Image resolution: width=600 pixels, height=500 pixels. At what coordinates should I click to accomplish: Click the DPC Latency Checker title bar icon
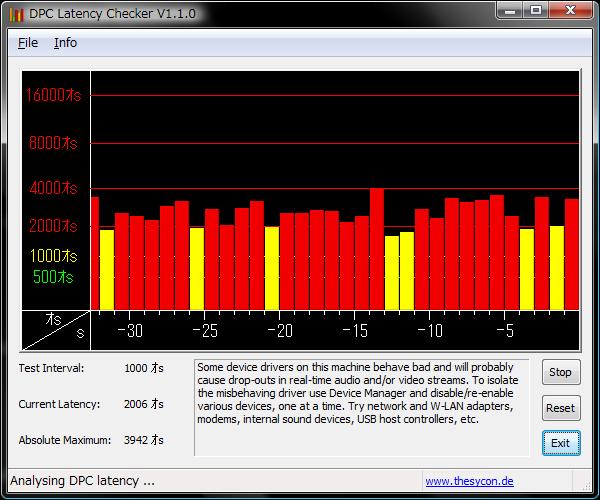coord(16,14)
